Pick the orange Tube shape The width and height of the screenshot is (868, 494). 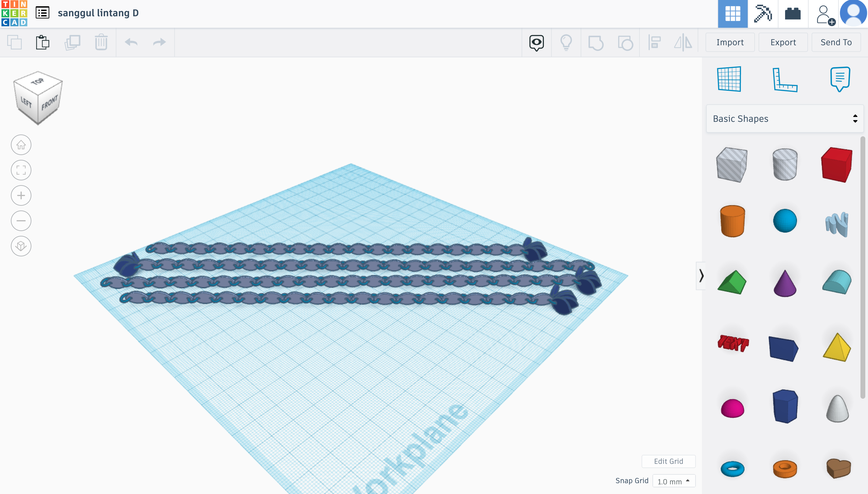(784, 469)
